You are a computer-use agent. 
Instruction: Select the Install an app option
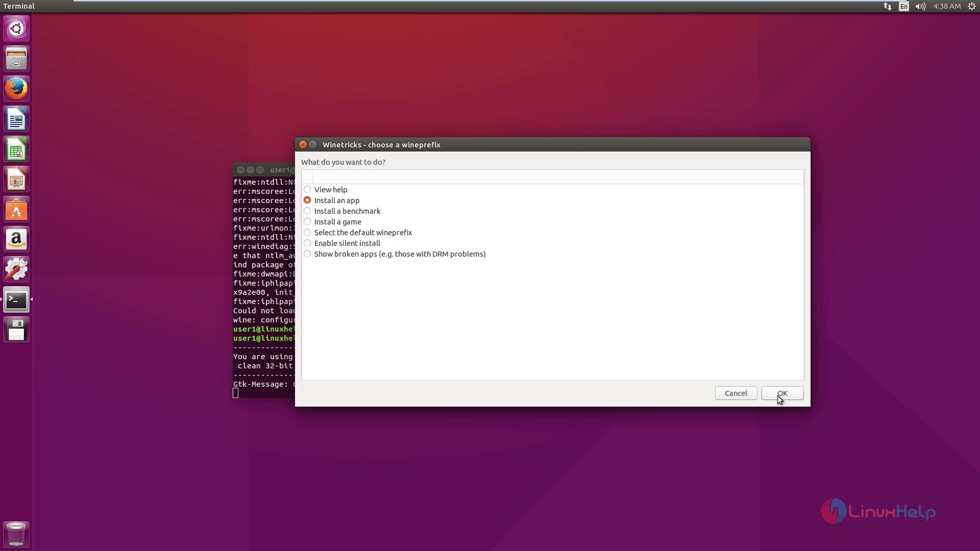click(x=331, y=201)
